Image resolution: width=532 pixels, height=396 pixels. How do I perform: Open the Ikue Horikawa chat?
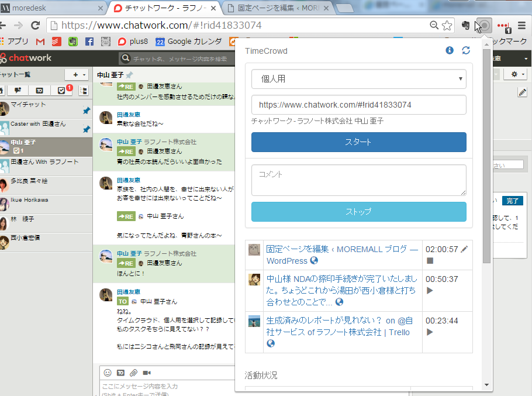point(46,204)
